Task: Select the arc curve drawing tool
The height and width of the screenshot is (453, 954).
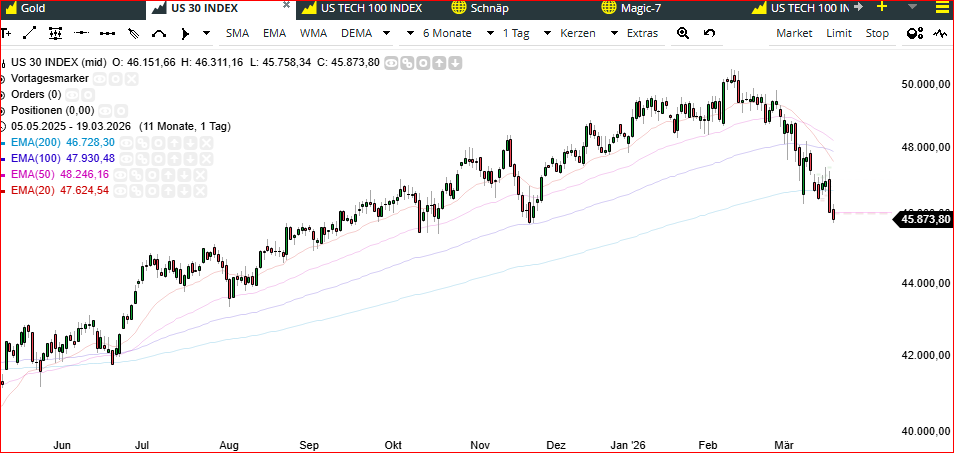Action: tap(158, 33)
